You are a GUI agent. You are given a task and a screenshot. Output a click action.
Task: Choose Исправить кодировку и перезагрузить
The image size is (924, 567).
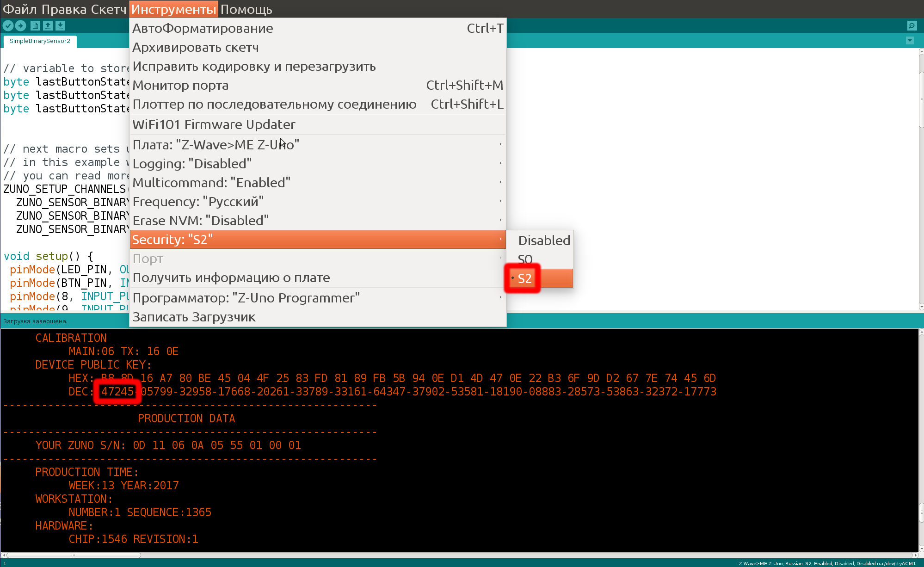tap(318, 66)
